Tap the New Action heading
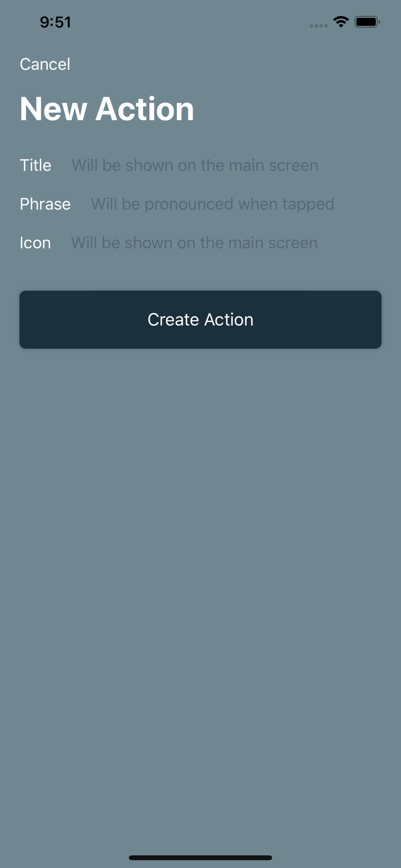The width and height of the screenshot is (401, 868). click(x=107, y=108)
